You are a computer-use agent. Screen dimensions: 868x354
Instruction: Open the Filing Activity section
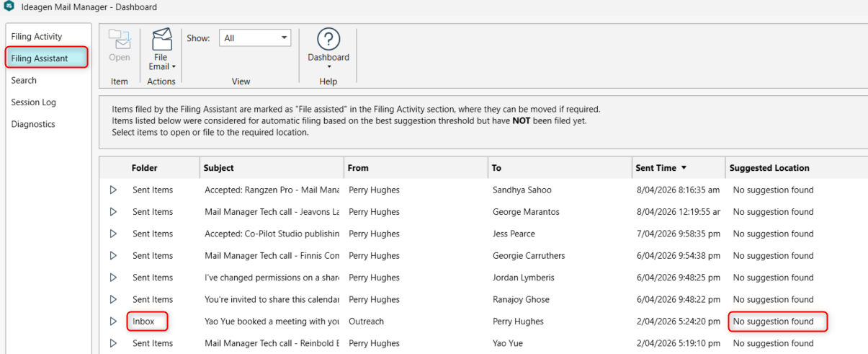tap(37, 37)
